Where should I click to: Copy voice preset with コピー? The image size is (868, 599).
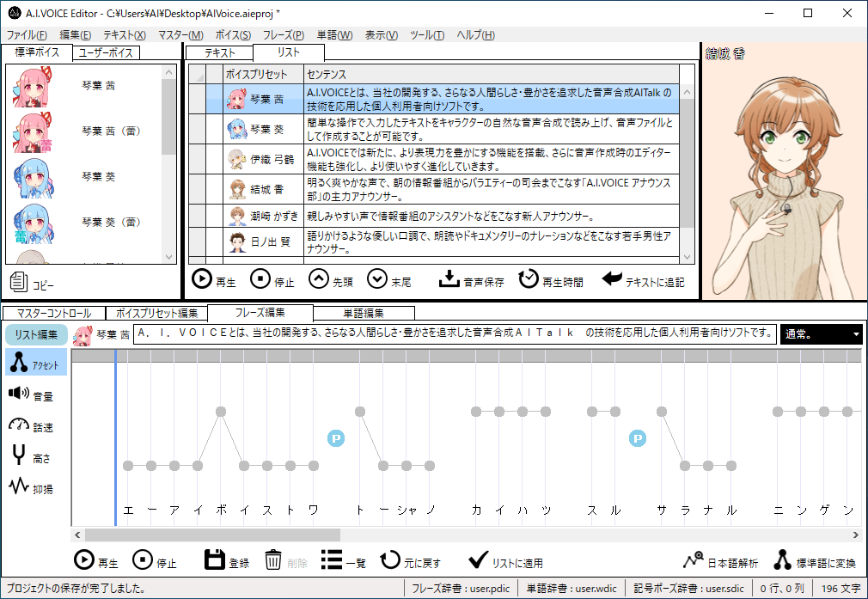[x=32, y=283]
